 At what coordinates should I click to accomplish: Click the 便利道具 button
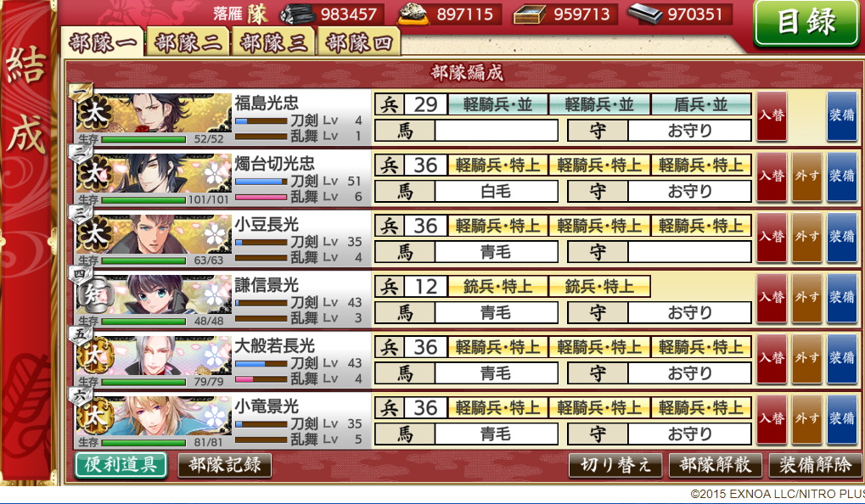tap(121, 465)
